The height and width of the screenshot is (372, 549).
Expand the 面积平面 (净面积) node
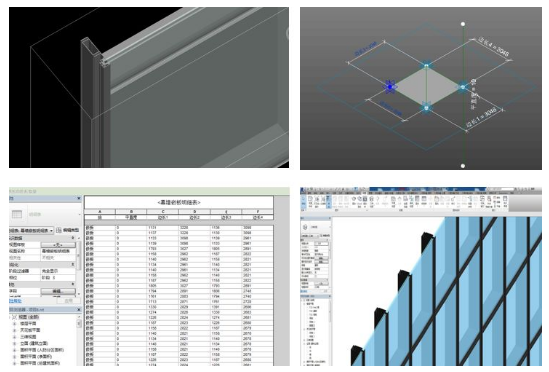tap(15, 357)
